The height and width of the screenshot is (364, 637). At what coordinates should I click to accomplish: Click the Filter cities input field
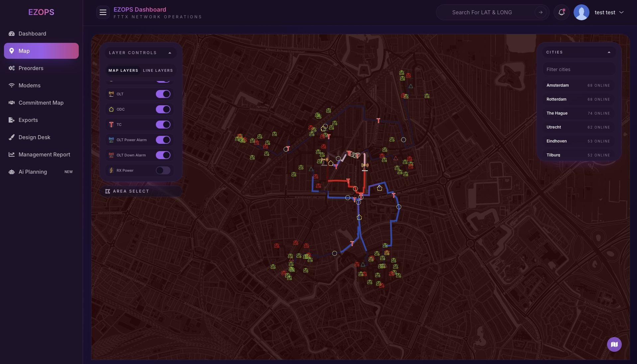579,69
